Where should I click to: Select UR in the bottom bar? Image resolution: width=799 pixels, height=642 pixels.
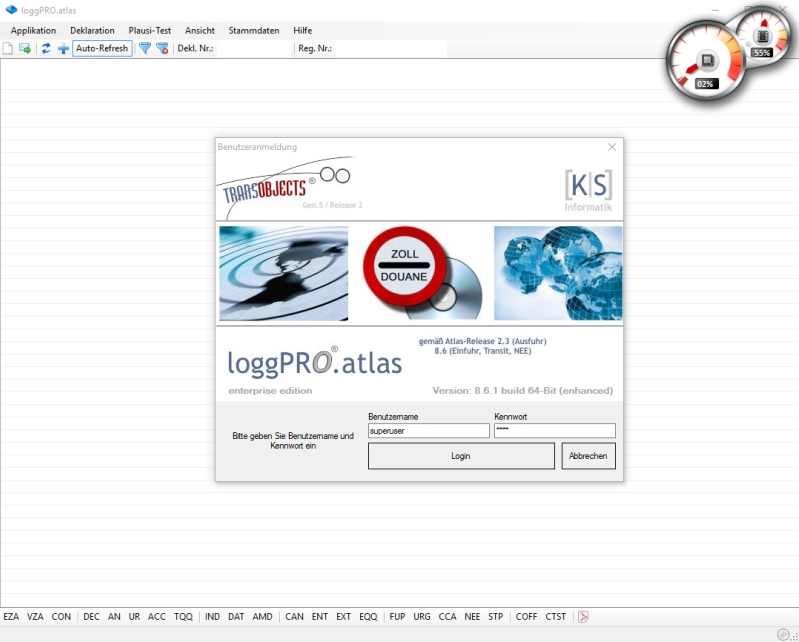pyautogui.click(x=135, y=617)
